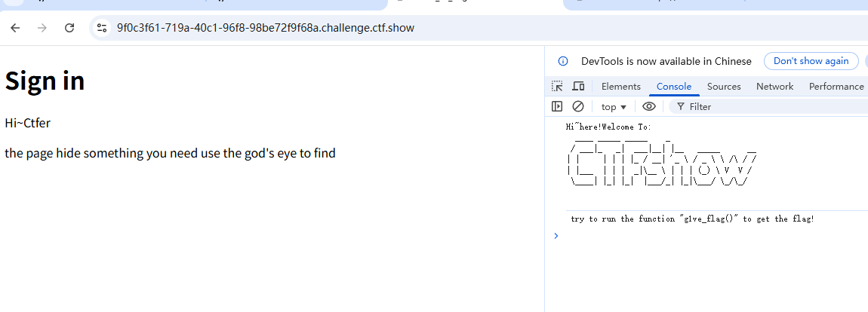Create a live expression with eye icon
The image size is (868, 312).
649,106
